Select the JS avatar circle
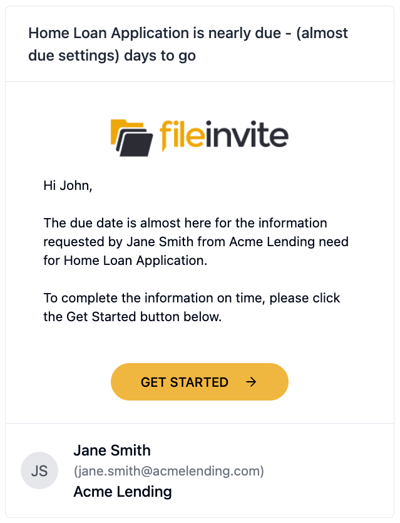 39,471
